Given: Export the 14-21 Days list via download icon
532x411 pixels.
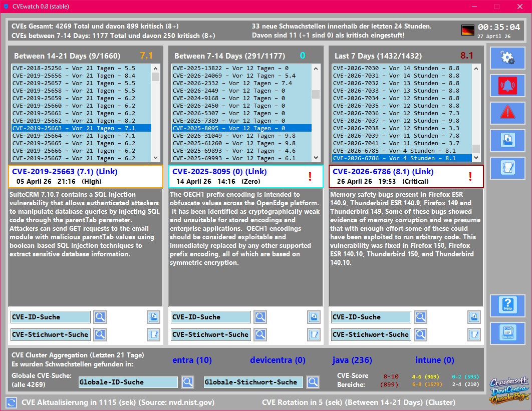Looking at the screenshot, I should pyautogui.click(x=154, y=317).
